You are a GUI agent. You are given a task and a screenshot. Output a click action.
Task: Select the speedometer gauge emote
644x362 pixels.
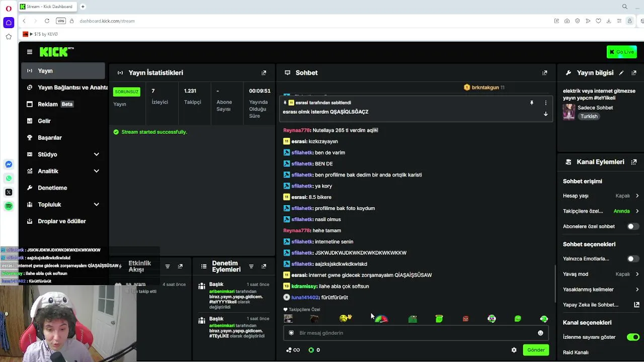382,319
